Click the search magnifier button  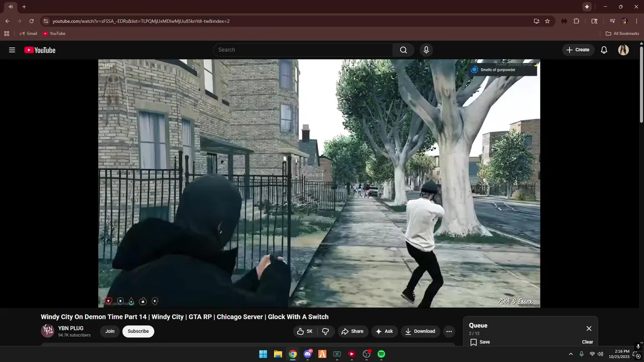404,50
